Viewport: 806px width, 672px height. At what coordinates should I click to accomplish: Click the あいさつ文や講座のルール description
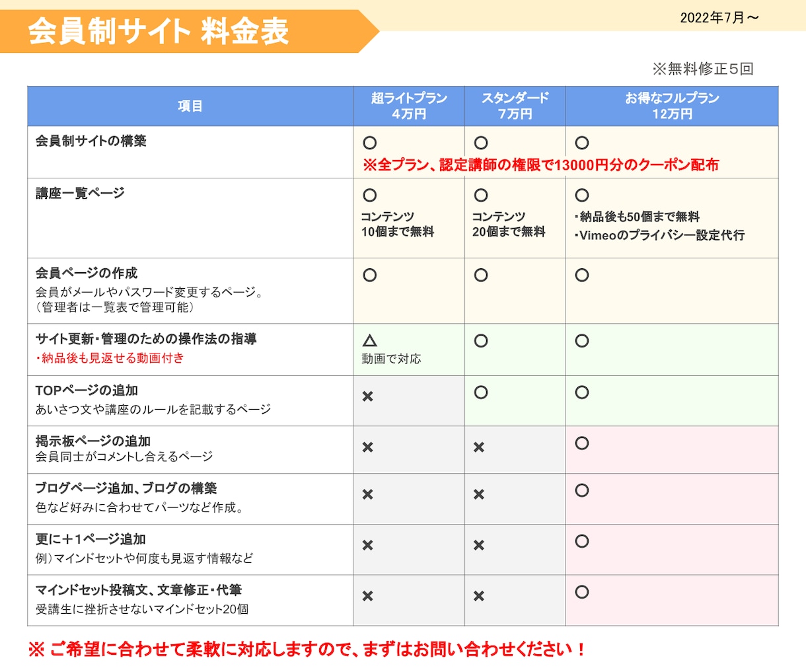click(x=153, y=410)
